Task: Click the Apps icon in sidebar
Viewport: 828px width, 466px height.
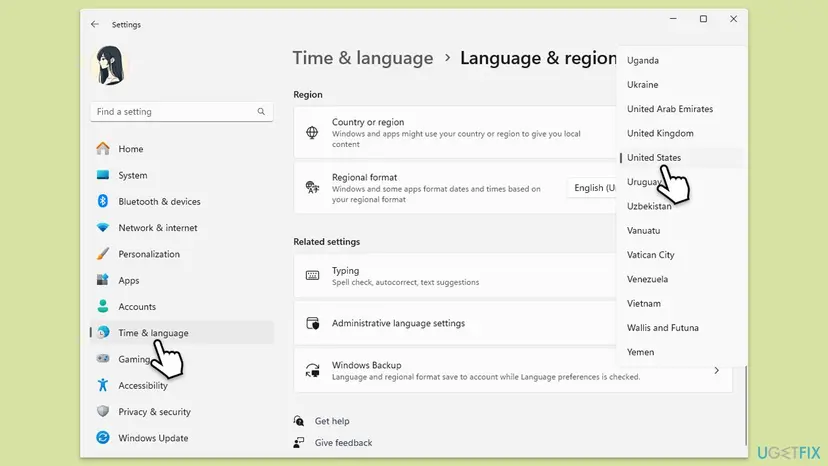Action: click(103, 280)
